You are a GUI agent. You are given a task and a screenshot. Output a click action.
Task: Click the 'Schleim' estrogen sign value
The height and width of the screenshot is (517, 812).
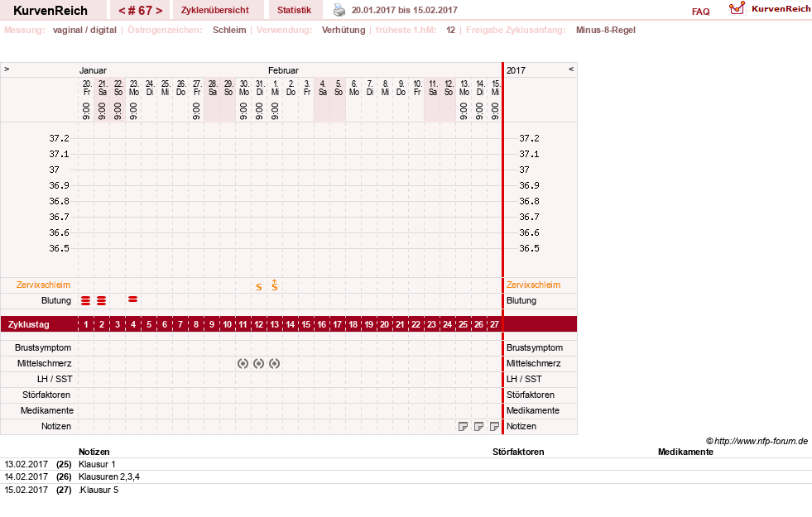(229, 30)
